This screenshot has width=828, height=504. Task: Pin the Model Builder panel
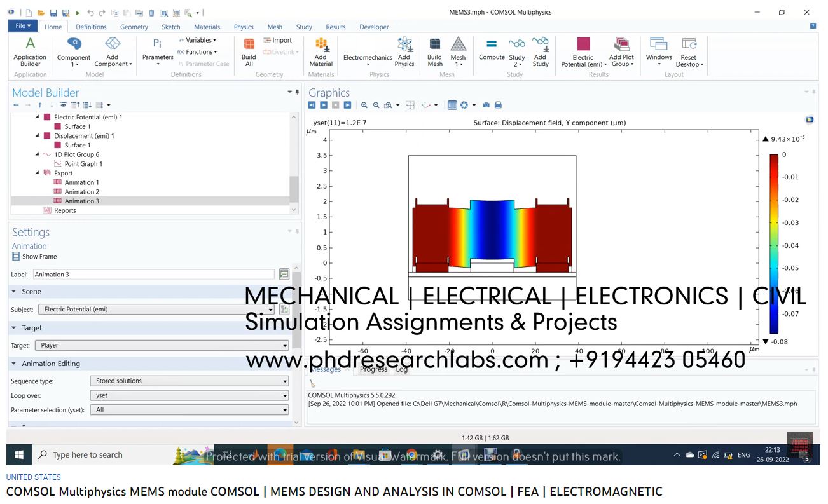coord(297,92)
